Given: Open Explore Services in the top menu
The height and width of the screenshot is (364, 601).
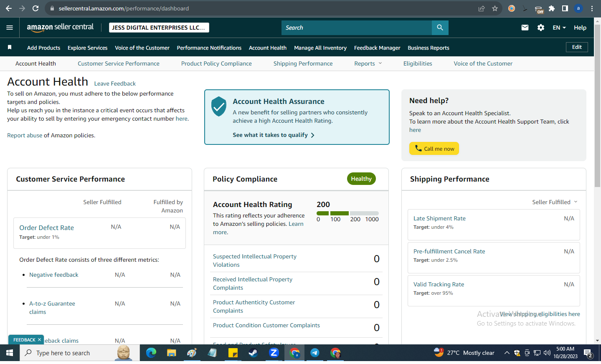Looking at the screenshot, I should pos(88,48).
